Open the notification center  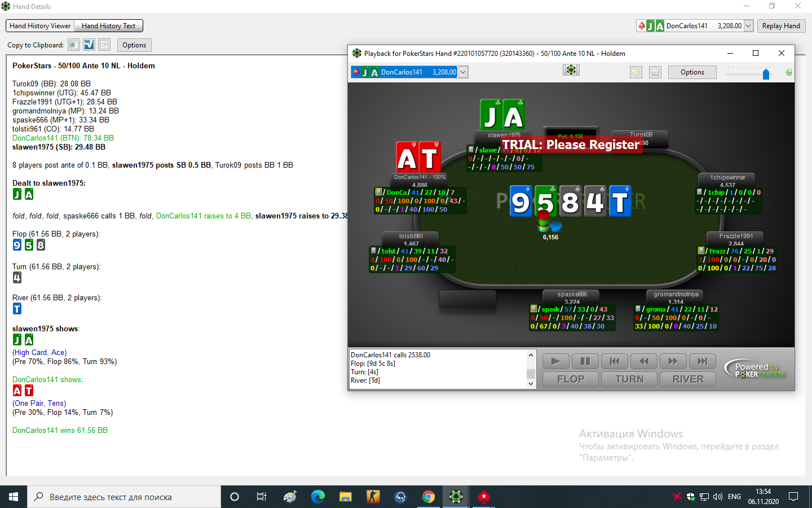pos(793,497)
